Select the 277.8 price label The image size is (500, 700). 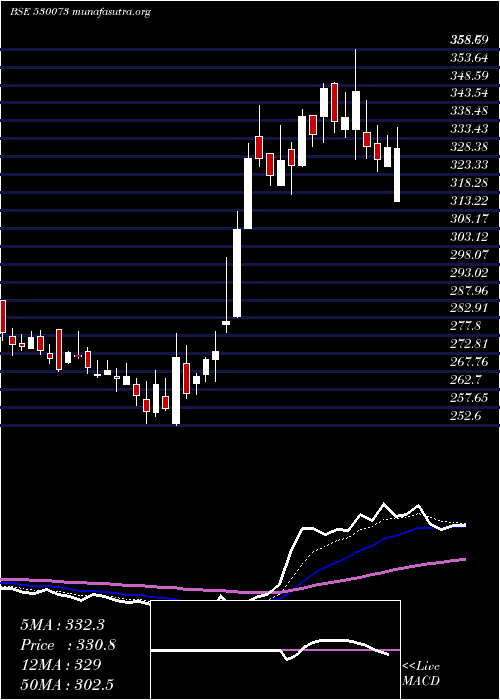(x=465, y=326)
